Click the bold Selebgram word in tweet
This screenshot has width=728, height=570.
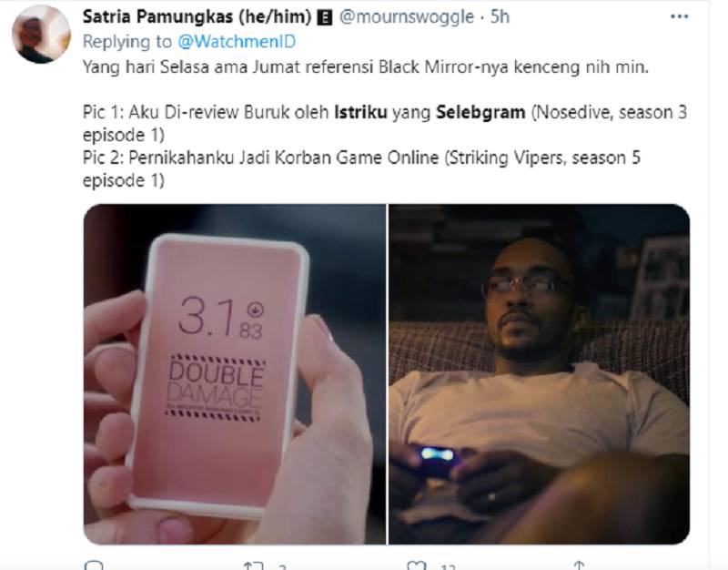[x=480, y=112]
